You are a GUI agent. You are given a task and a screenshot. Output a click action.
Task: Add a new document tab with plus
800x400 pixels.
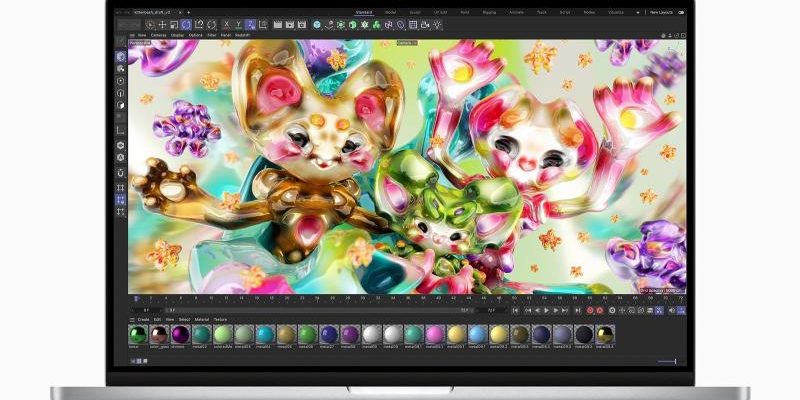(188, 12)
